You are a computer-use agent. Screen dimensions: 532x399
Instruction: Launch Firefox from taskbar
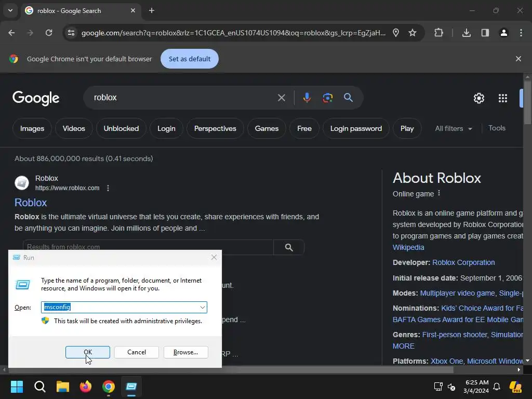point(86,387)
